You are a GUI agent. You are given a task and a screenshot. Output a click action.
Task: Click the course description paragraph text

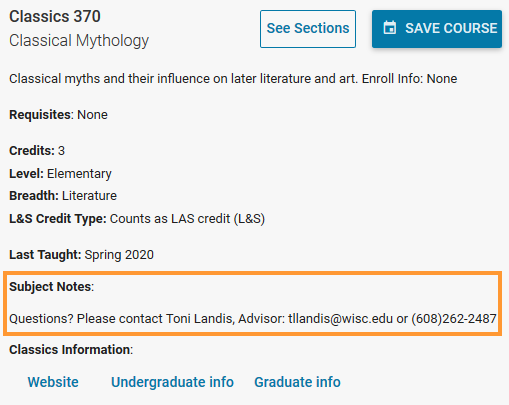233,79
